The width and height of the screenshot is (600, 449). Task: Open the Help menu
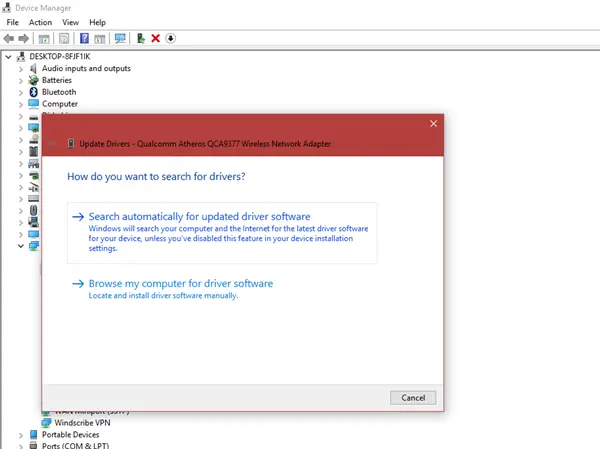tap(97, 22)
